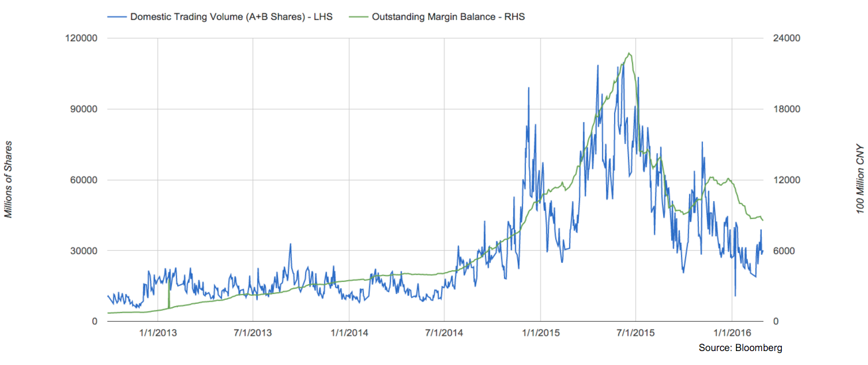Select the 1/1/2015 x-axis date label
The width and height of the screenshot is (868, 365).
[540, 333]
